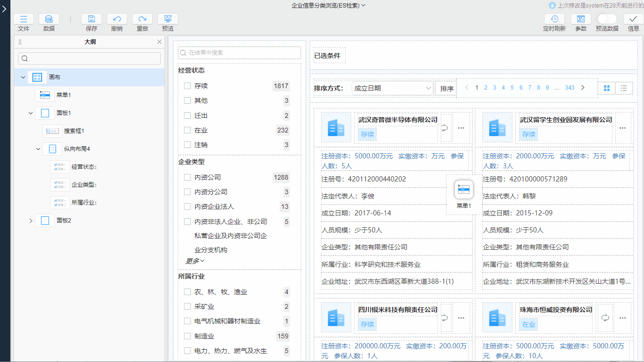Go to page 343 in pagination

(570, 88)
